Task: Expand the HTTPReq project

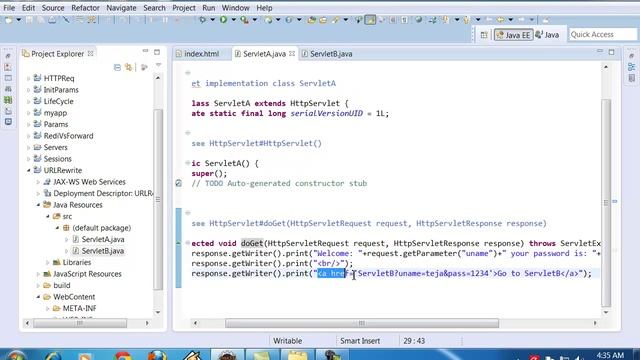Action: (29, 78)
